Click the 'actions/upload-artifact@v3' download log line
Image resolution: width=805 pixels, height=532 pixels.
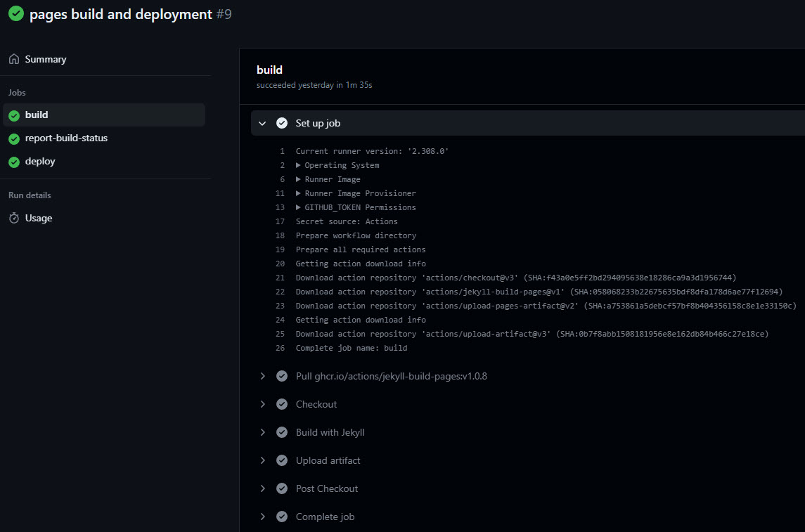tap(532, 334)
